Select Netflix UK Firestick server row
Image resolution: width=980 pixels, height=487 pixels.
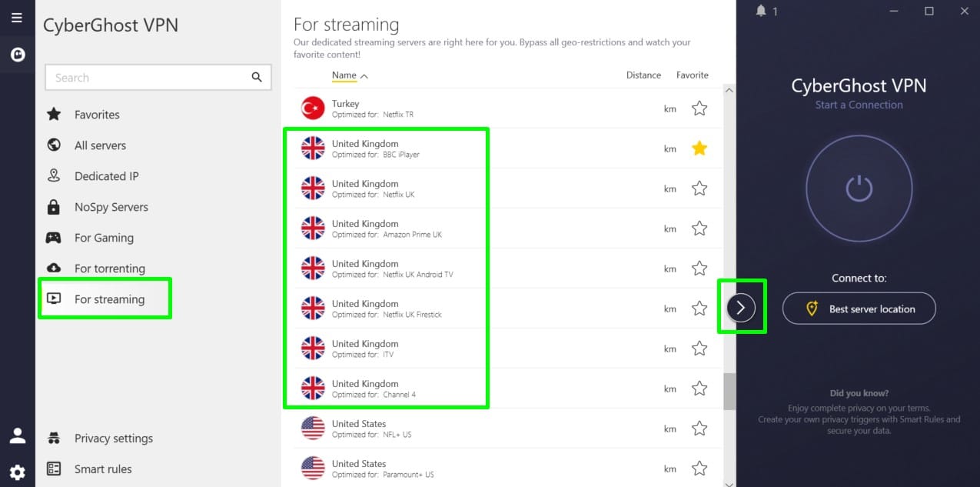508,309
